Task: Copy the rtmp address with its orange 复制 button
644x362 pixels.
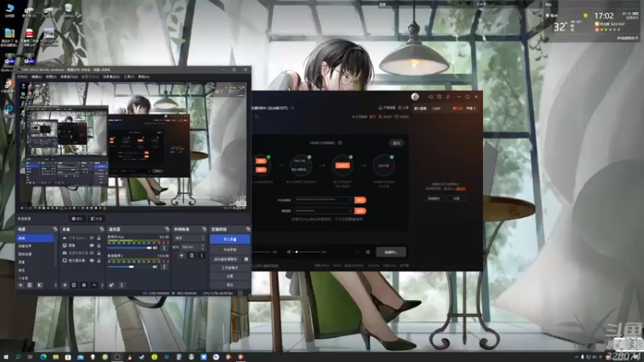Action: [360, 200]
